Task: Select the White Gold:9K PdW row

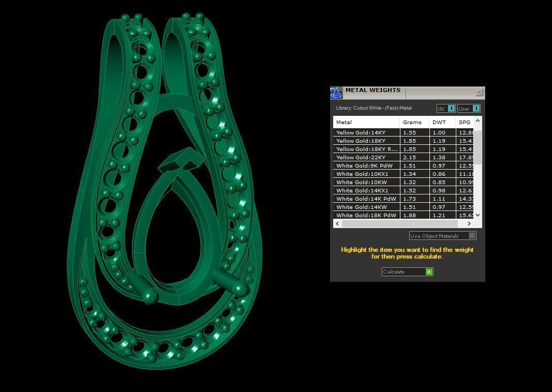Action: point(404,165)
